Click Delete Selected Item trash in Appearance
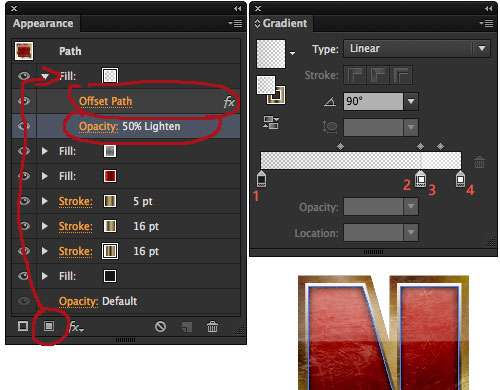The image size is (500, 390). point(212,327)
